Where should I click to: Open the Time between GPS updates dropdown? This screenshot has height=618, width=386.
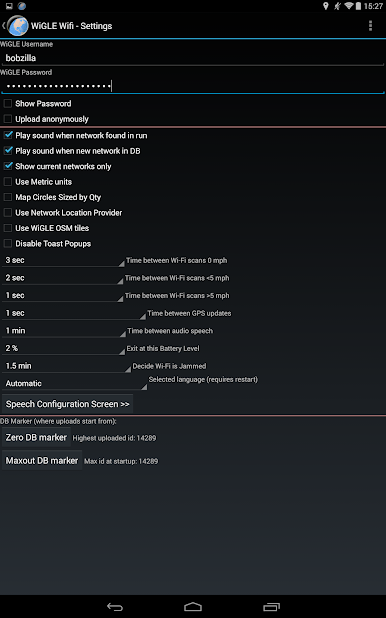click(x=74, y=313)
